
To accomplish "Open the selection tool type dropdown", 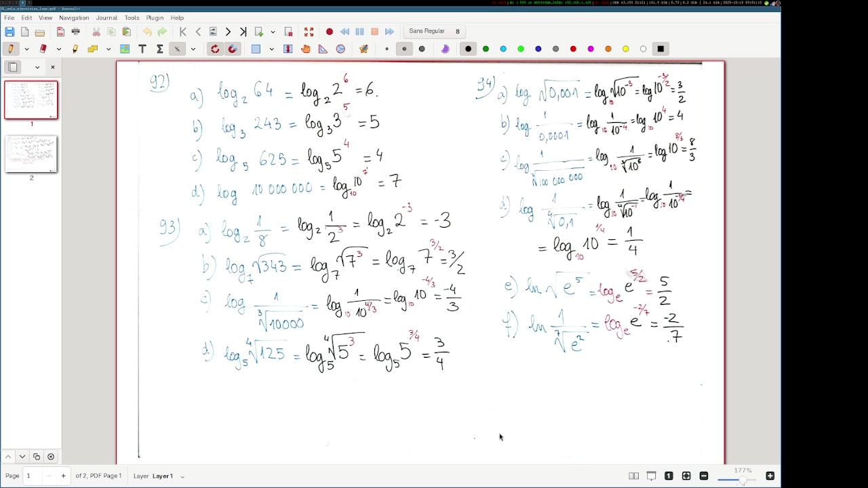I will click(271, 49).
